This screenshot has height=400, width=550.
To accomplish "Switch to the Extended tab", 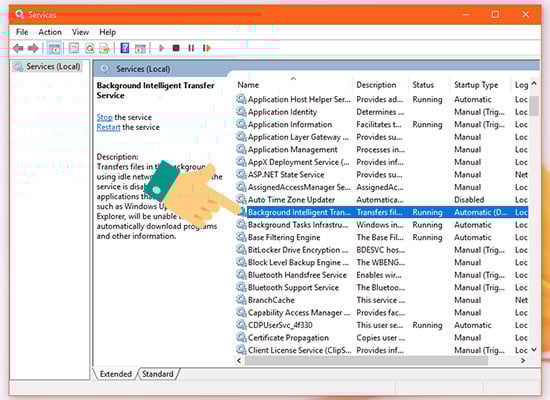I will (x=116, y=374).
